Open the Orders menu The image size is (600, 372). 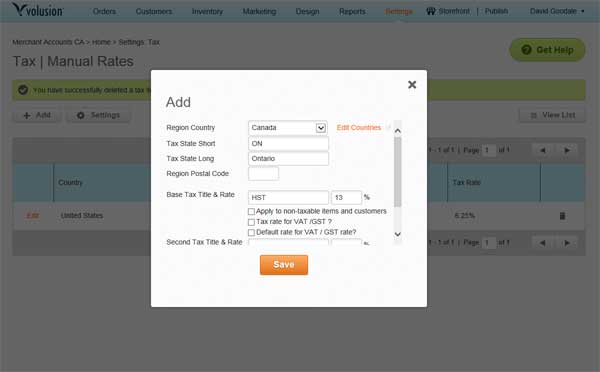[104, 11]
